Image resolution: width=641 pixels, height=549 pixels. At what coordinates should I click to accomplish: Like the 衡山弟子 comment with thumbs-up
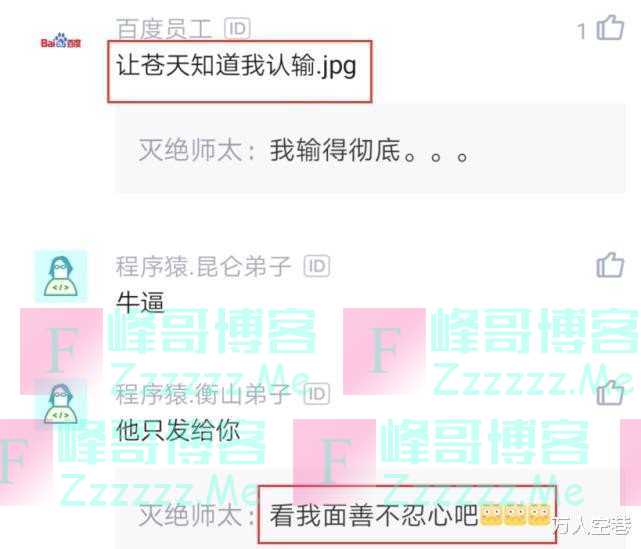[610, 392]
